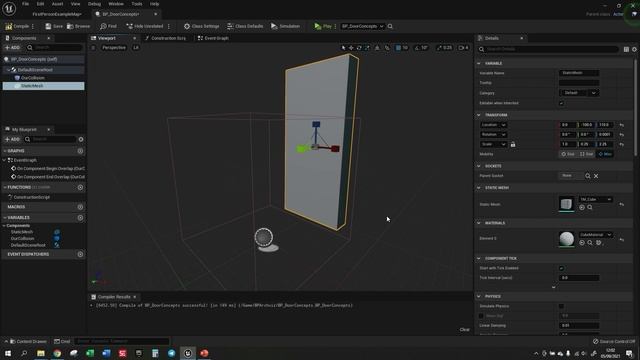Screen dimensions: 640x360
Task: Compile the blueprint
Action: (17, 26)
